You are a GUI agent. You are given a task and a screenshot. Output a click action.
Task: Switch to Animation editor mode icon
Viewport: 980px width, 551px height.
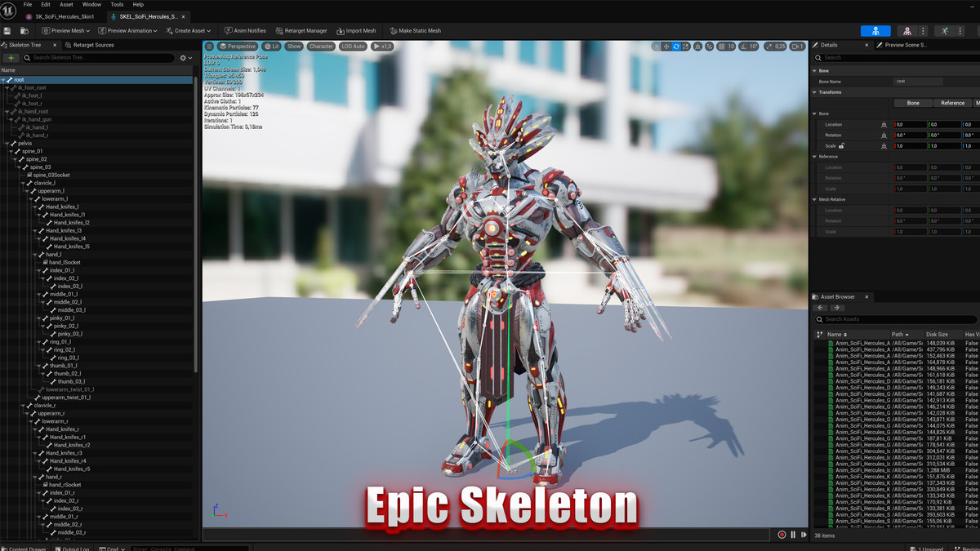(944, 31)
